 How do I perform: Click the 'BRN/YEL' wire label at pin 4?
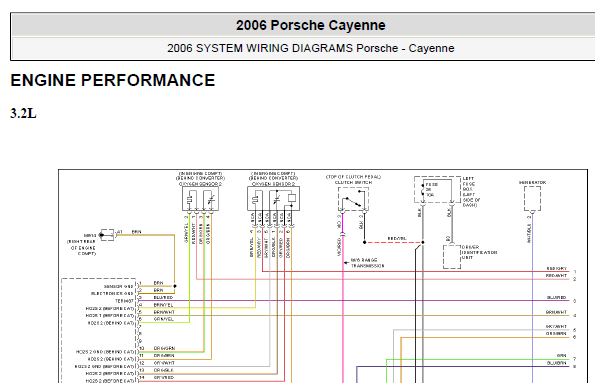tap(164, 305)
